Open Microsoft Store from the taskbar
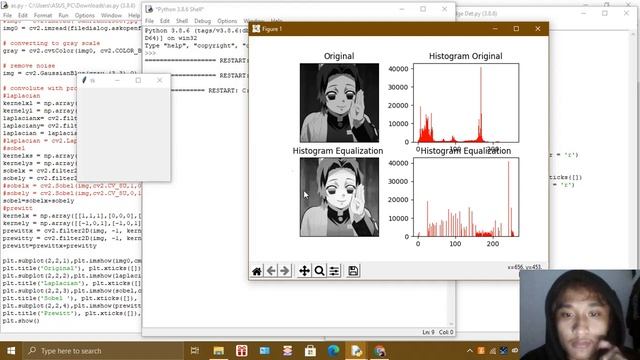 [x=310, y=351]
